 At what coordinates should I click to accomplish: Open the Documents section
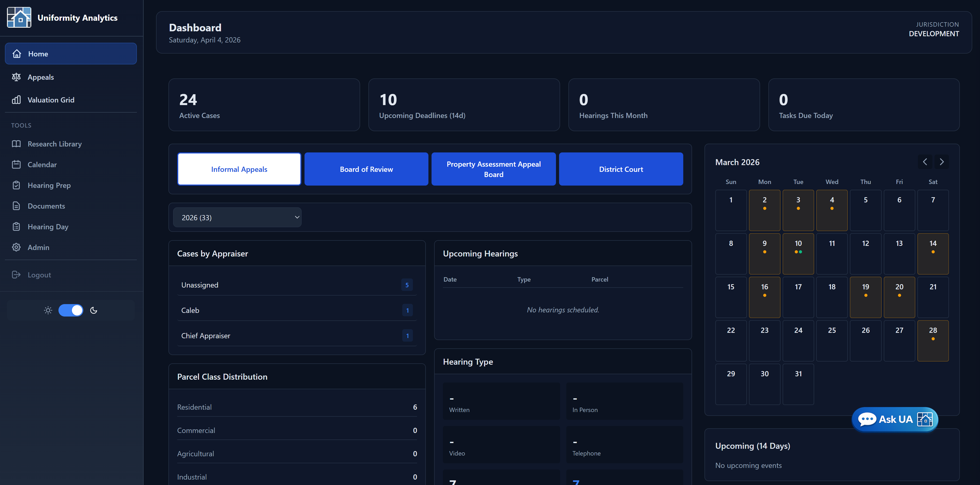(x=46, y=206)
